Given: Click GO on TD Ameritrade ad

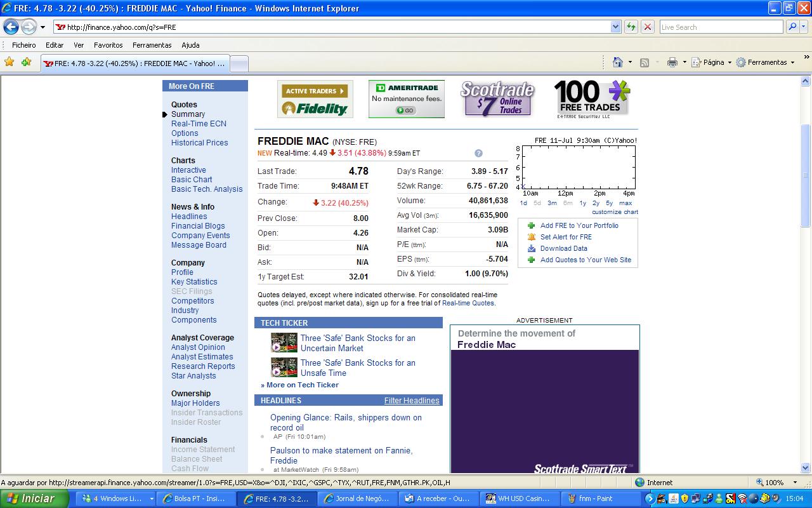Looking at the screenshot, I should (x=405, y=110).
